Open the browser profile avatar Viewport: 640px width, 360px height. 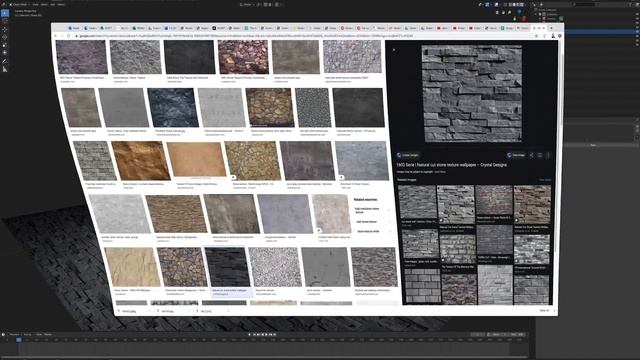[x=553, y=36]
